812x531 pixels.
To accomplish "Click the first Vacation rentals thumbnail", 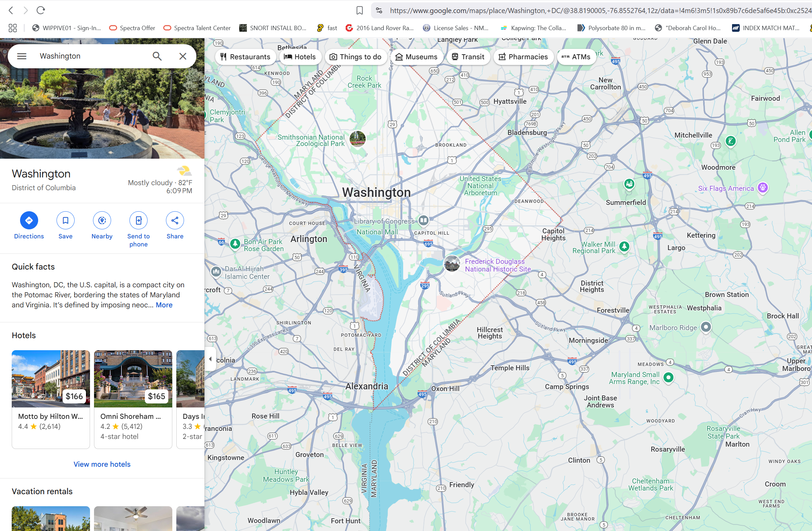I will click(x=51, y=518).
